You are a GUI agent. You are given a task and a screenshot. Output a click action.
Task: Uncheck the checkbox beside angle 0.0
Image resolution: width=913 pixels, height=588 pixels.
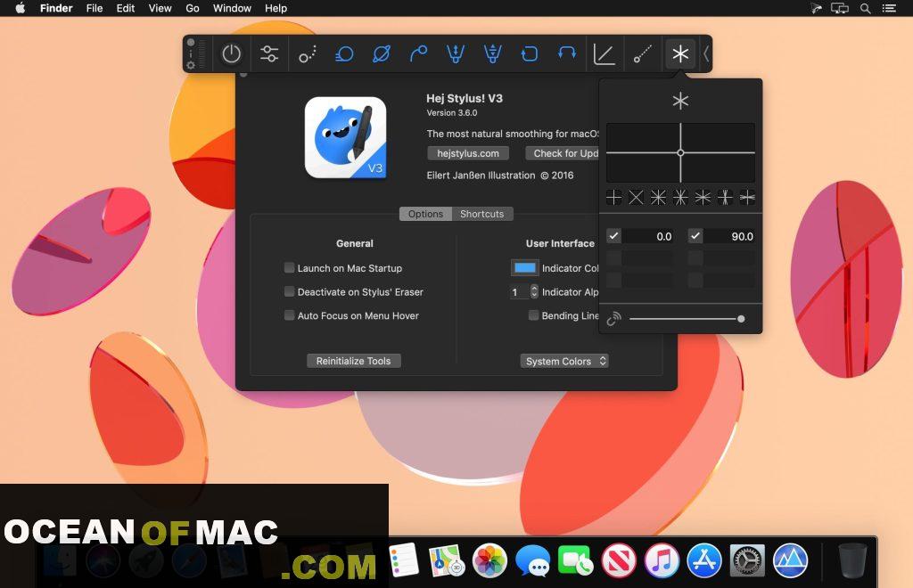click(613, 235)
